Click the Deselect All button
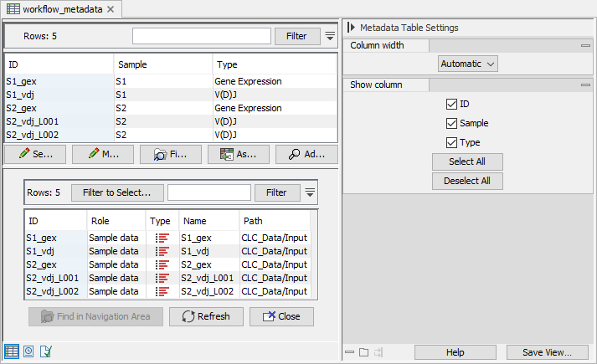597x364 pixels. click(x=467, y=181)
